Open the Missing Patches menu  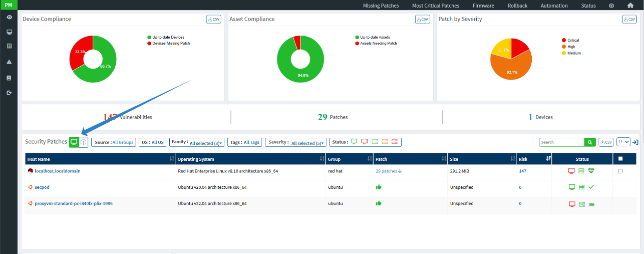pyautogui.click(x=381, y=6)
